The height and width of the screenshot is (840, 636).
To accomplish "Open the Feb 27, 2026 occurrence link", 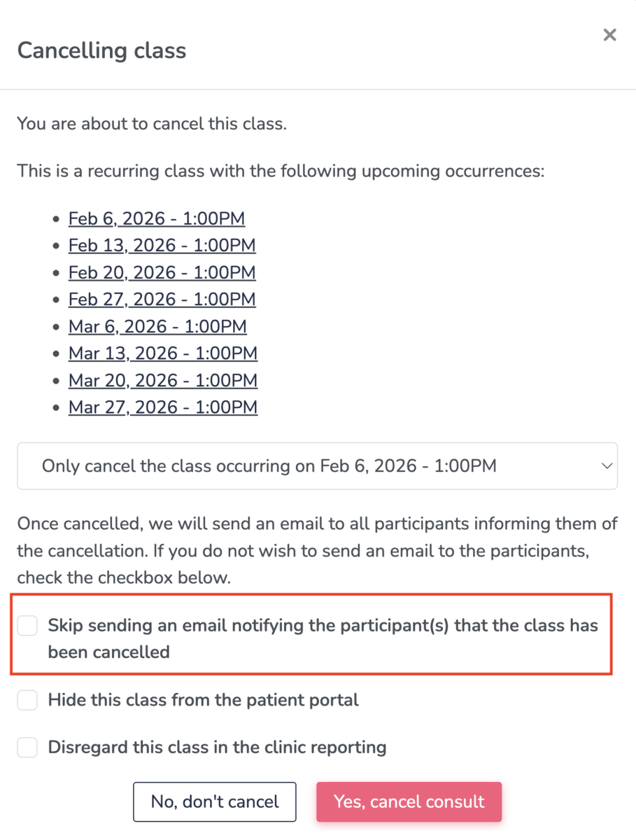I will tap(162, 299).
